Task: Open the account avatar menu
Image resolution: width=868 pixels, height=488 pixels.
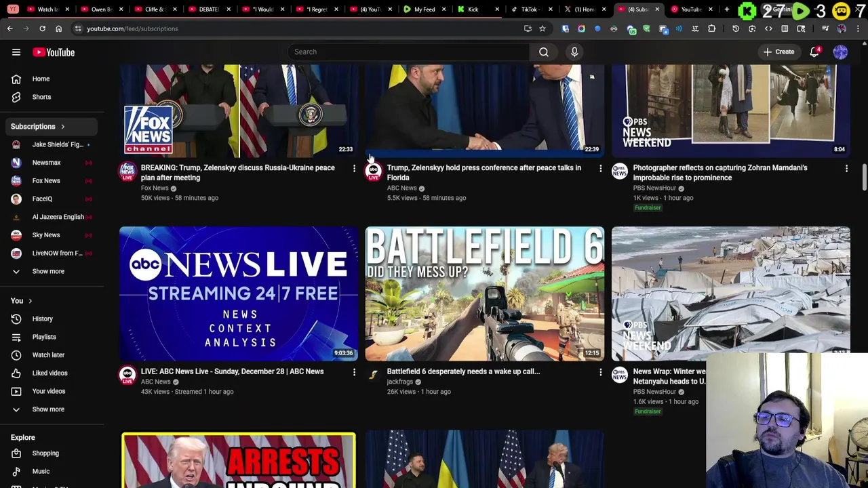Action: 840,52
